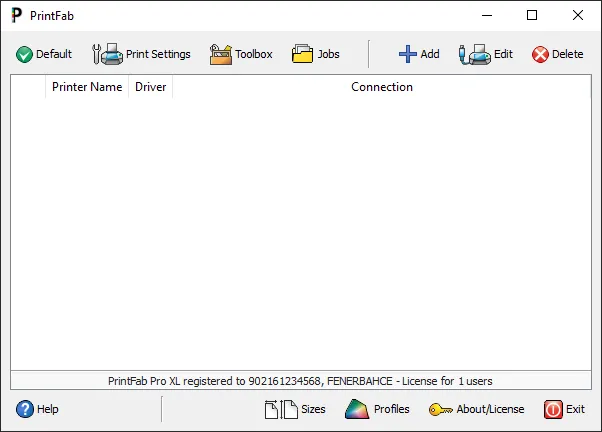
Task: Sort by Driver column header
Action: (150, 87)
